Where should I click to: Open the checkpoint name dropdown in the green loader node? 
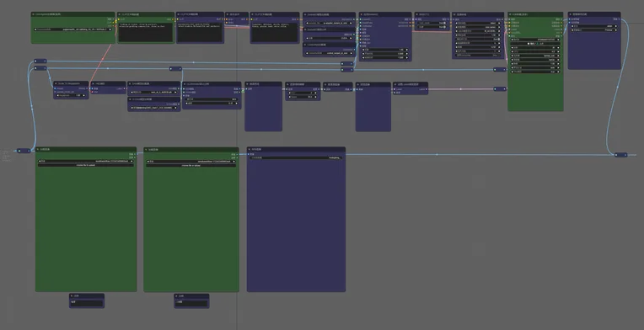73,29
